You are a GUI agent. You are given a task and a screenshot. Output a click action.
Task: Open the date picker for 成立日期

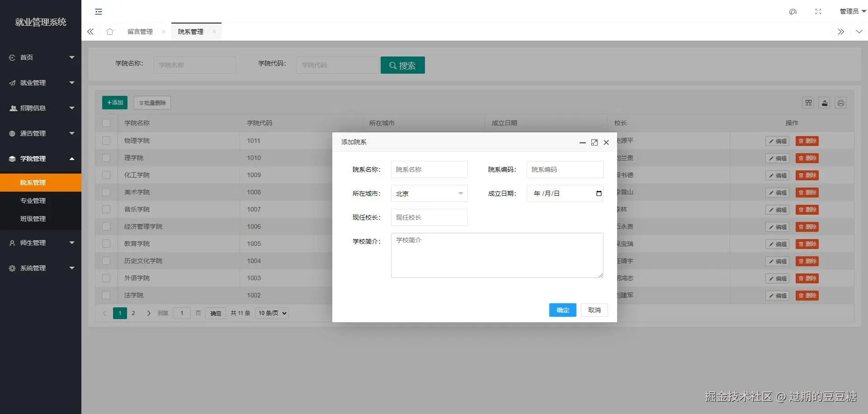click(x=599, y=193)
